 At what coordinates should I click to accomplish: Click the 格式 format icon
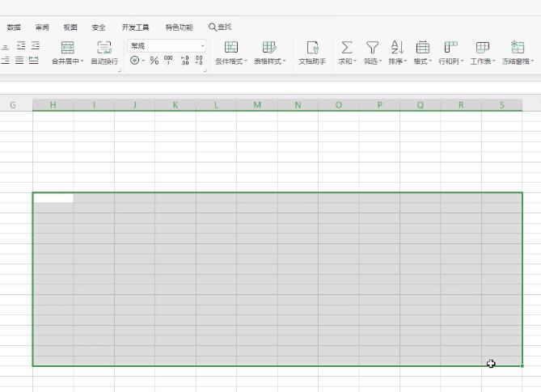pos(423,47)
